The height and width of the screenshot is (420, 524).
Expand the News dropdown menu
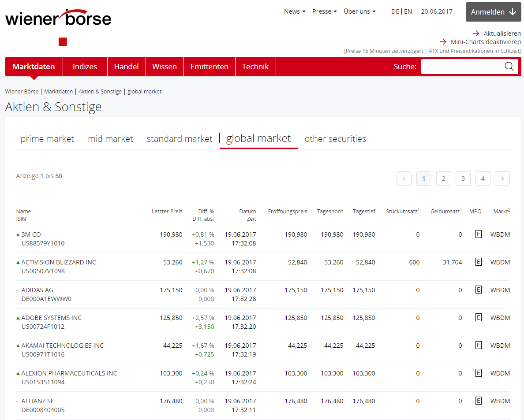tap(295, 11)
